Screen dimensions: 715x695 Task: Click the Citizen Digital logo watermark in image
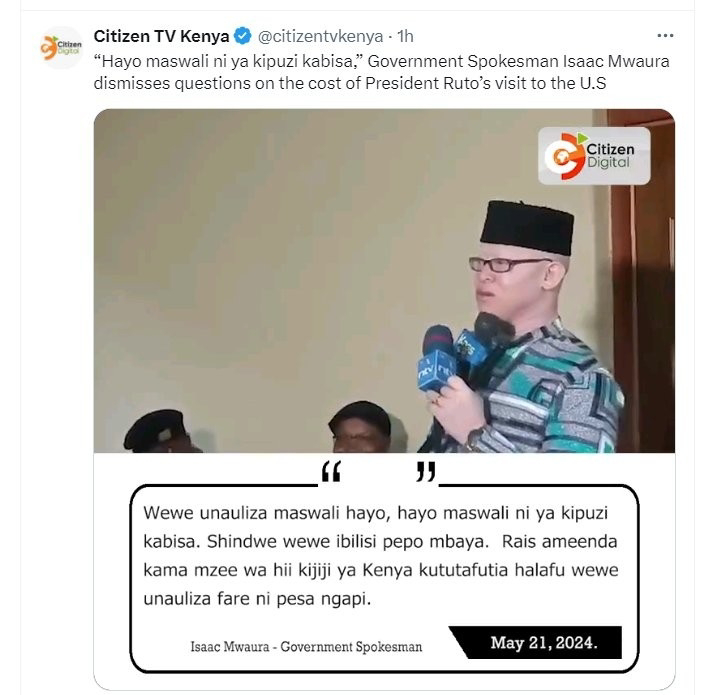point(594,156)
